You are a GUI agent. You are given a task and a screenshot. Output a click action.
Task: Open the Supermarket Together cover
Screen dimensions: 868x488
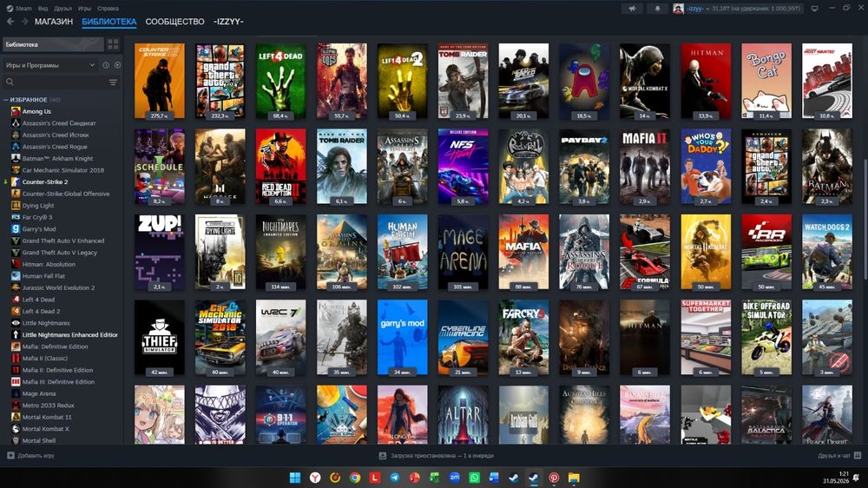pyautogui.click(x=706, y=337)
